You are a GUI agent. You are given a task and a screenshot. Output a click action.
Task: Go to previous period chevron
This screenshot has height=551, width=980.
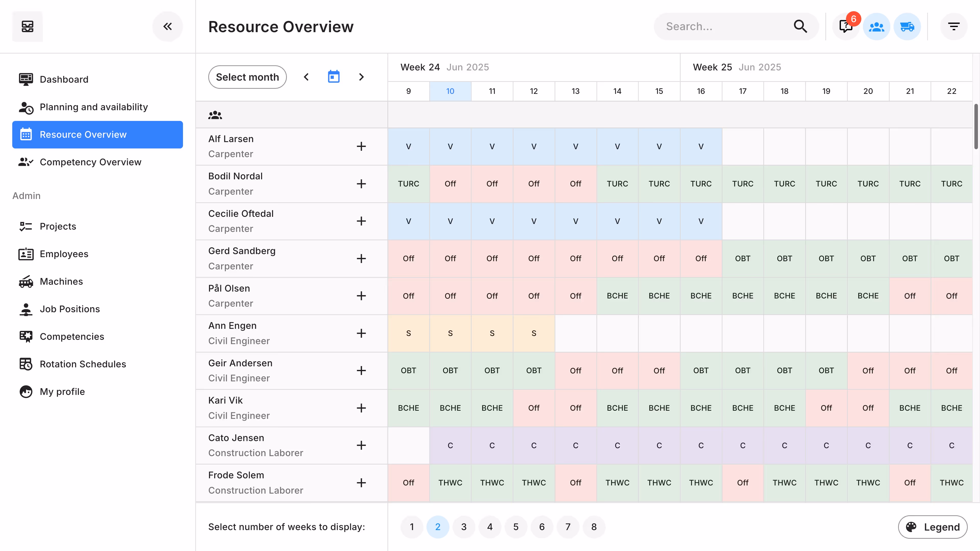click(306, 77)
